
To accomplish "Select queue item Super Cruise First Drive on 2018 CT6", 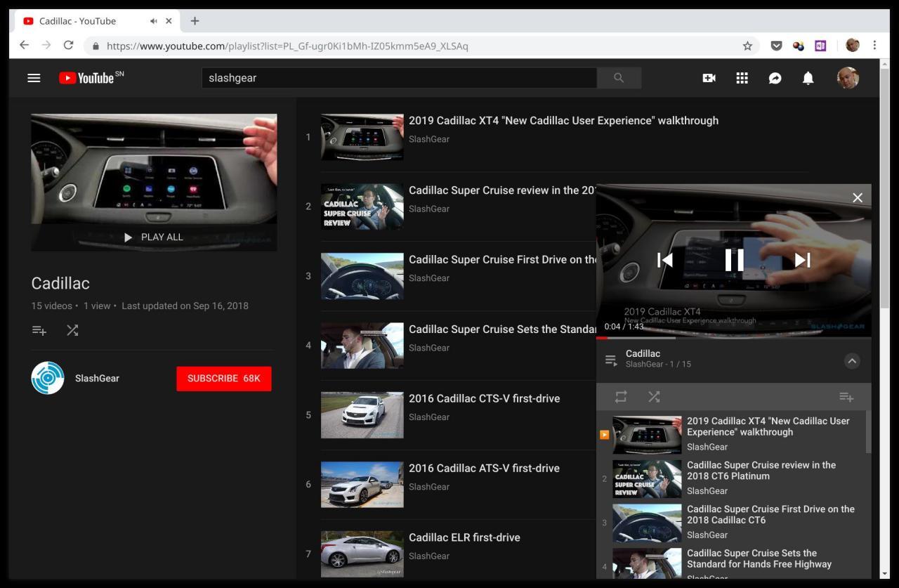I will 730,523.
